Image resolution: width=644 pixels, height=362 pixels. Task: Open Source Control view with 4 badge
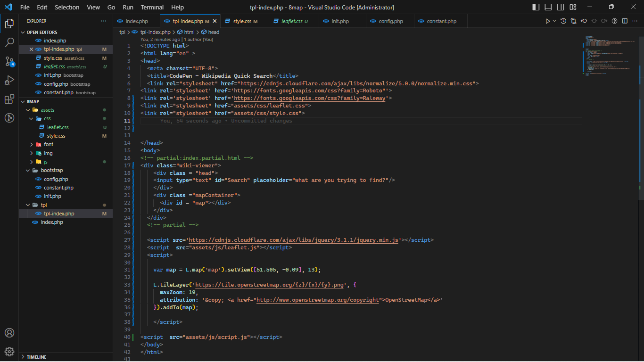coord(9,61)
